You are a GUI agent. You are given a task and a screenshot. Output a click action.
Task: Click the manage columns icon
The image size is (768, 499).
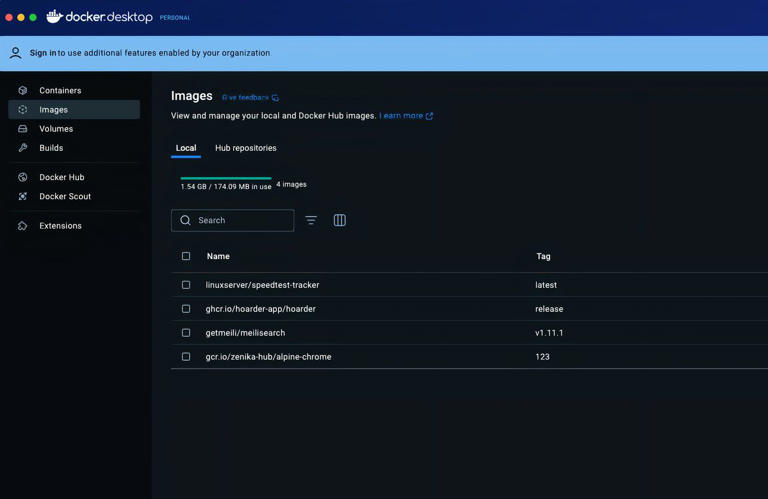[340, 220]
